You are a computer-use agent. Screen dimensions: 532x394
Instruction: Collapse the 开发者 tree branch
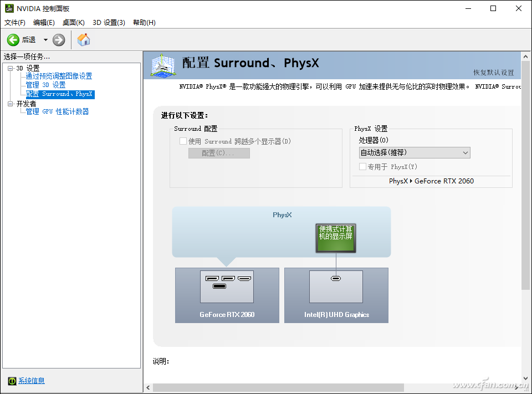[11, 103]
